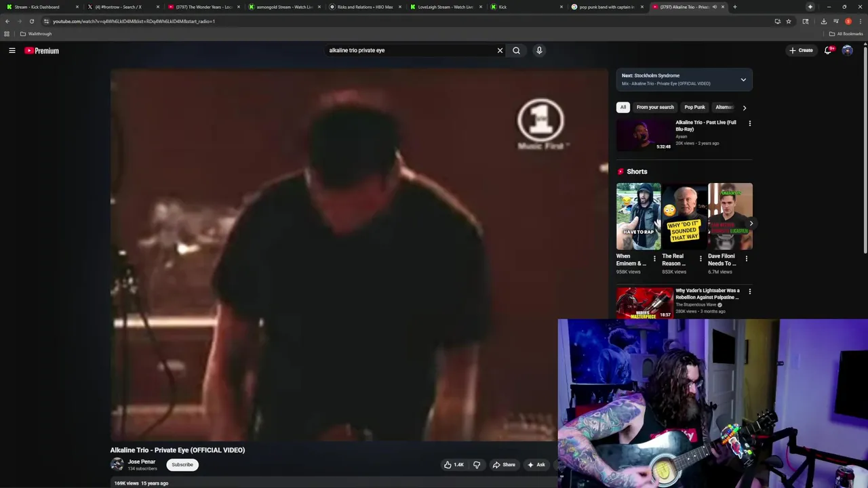Open Why Vader's Lightsaber video title

(x=707, y=293)
